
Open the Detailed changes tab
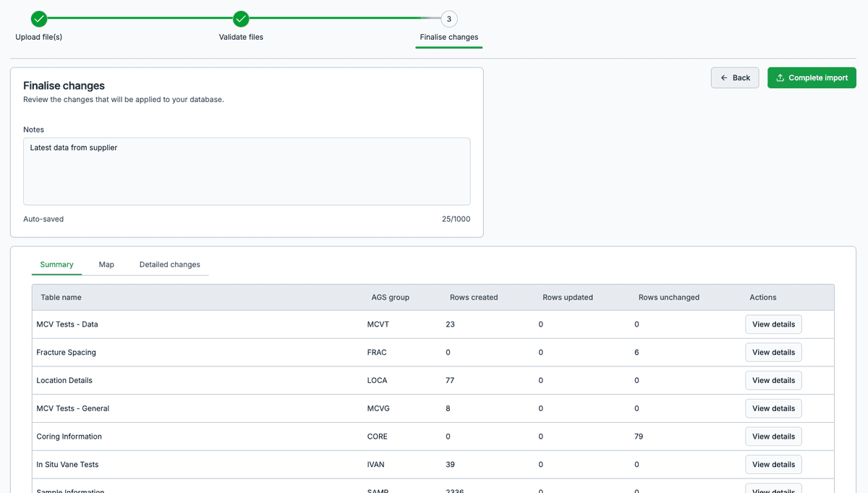(170, 265)
